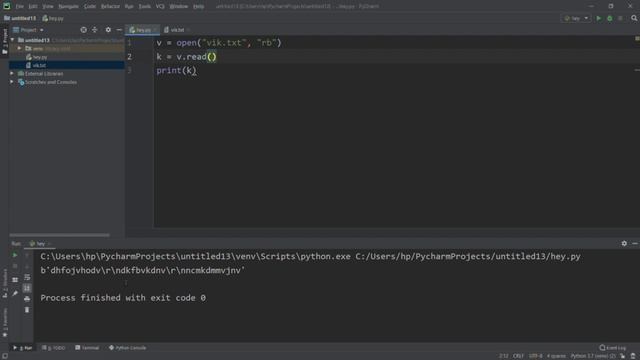This screenshot has width=640, height=360.
Task: Open the Help menu
Action: click(199, 7)
